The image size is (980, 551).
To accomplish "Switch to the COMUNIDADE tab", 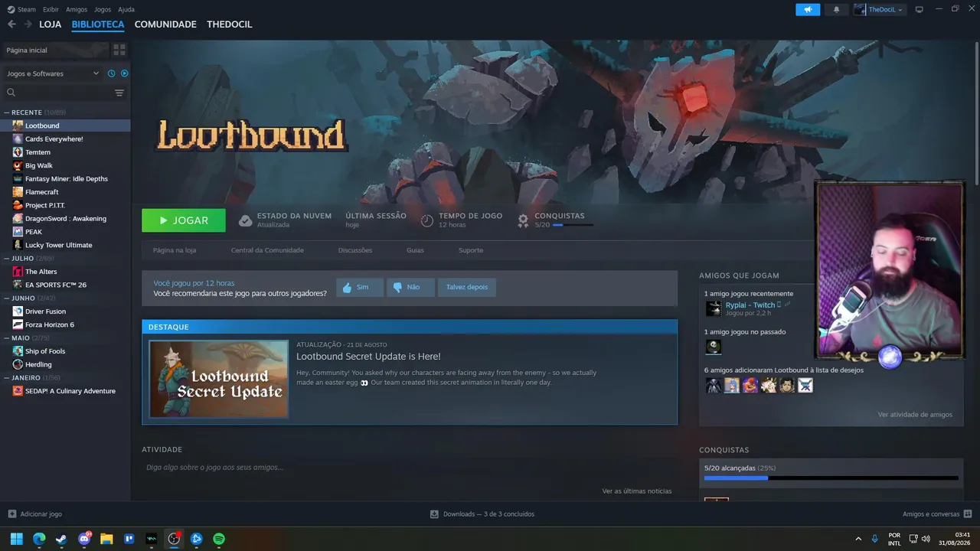I will (x=165, y=24).
